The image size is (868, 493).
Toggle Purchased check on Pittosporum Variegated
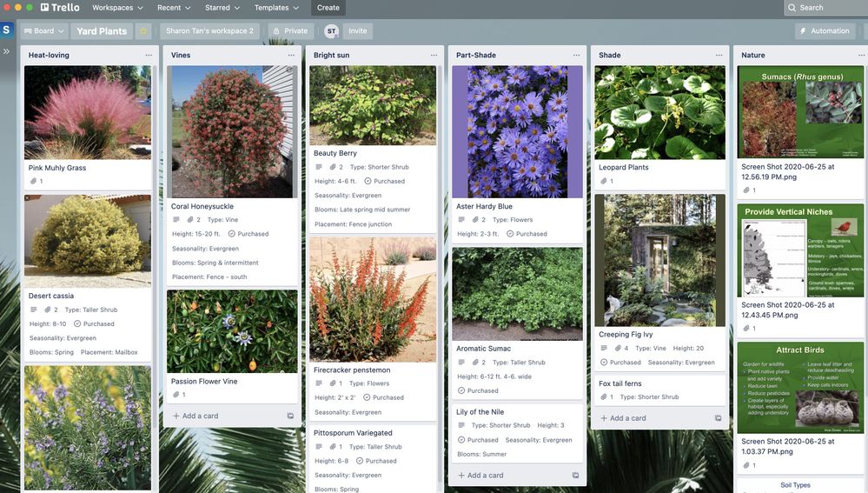click(360, 461)
